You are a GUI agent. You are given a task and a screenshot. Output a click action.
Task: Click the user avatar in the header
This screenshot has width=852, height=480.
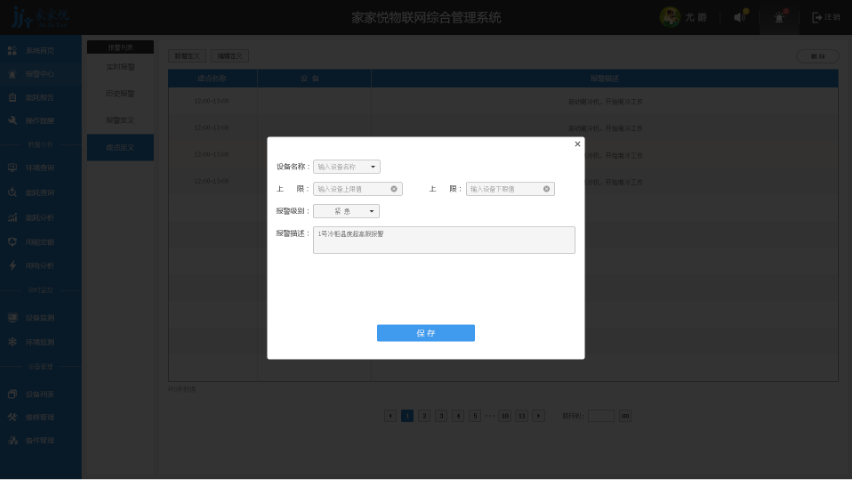coord(670,17)
